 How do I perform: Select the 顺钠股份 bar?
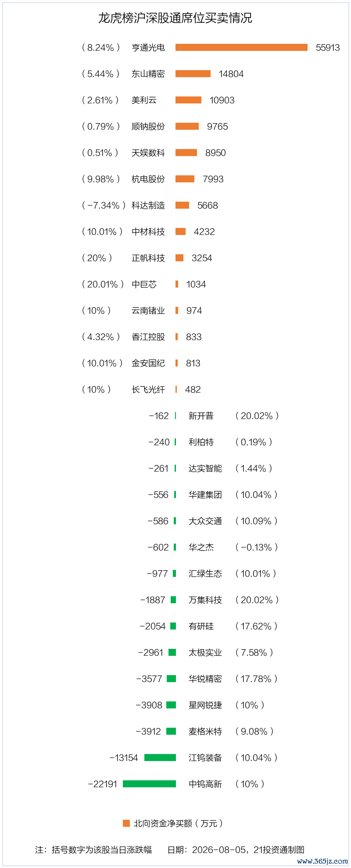[187, 126]
